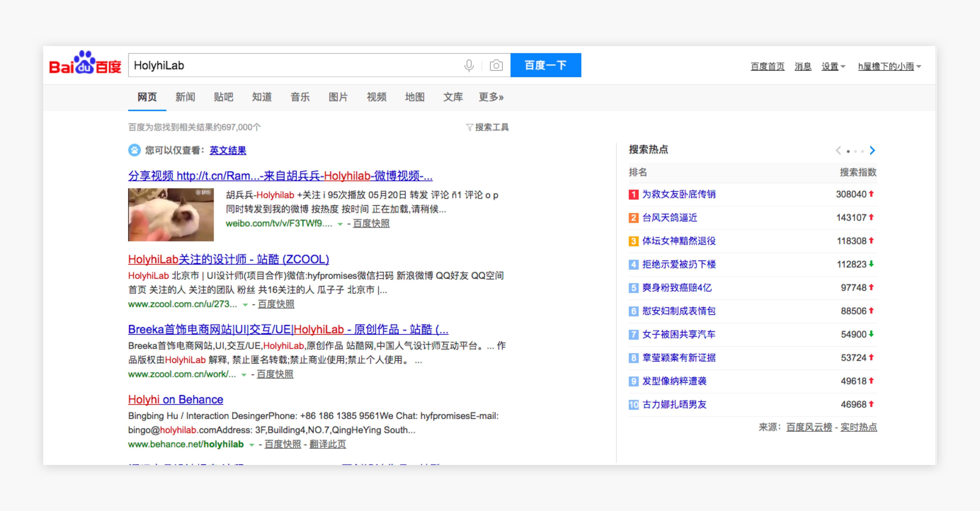Viewport: 980px width, 511px height.
Task: Open hot search 为救女友卧底传销
Action: (x=679, y=194)
